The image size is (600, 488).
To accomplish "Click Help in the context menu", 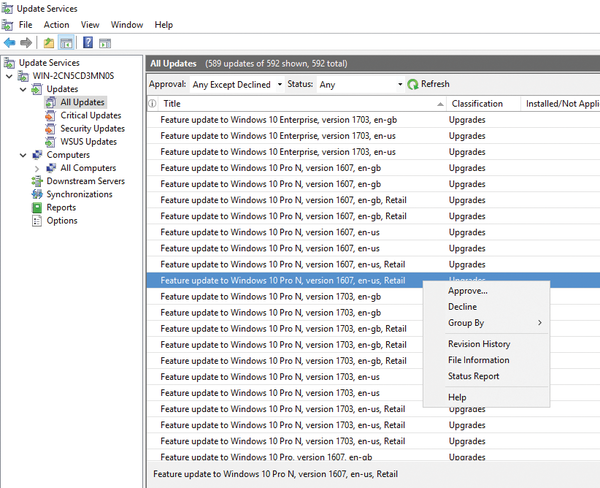I will 486,397.
